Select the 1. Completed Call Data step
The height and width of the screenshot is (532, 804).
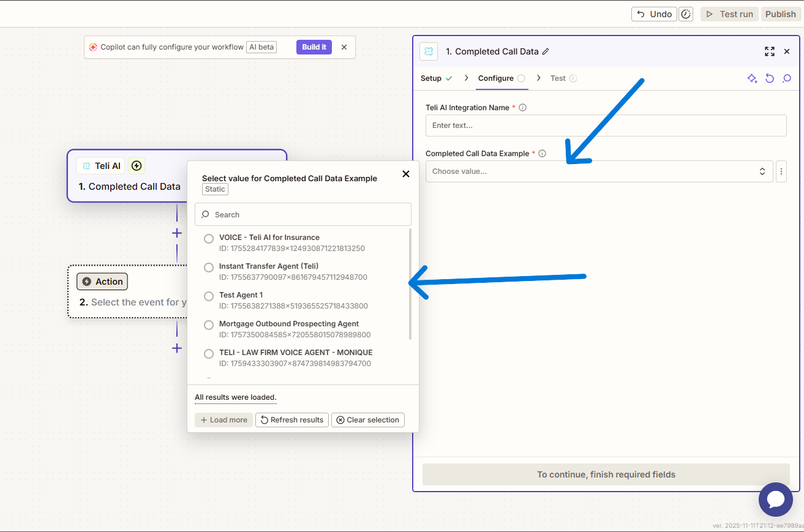click(129, 187)
